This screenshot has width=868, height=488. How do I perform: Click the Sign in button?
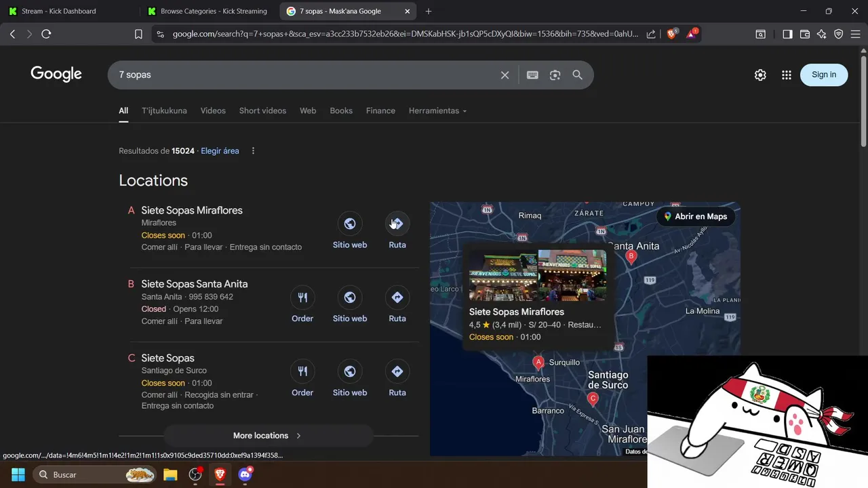coord(824,75)
